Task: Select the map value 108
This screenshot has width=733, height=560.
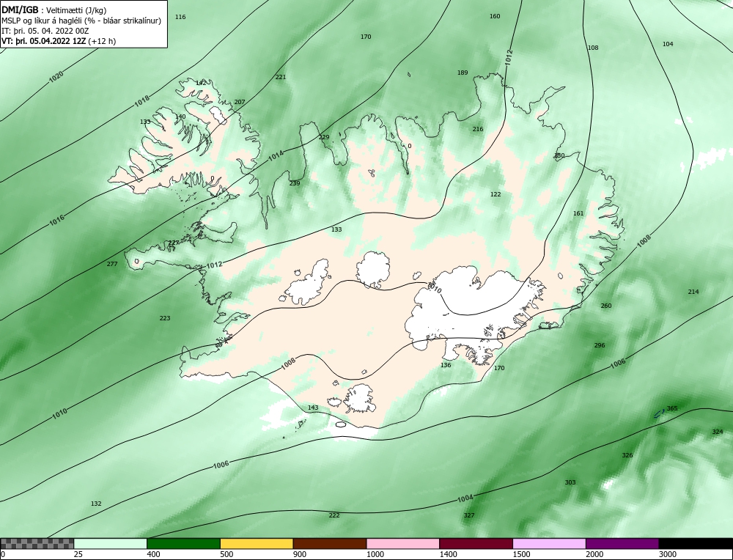Action: 593,48
